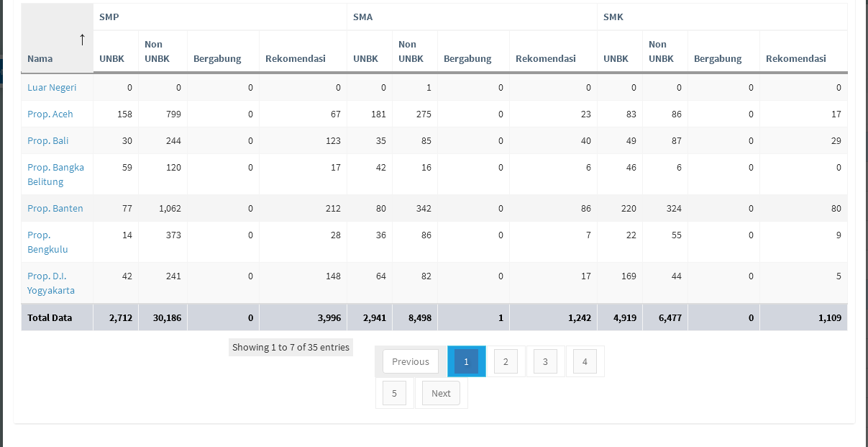Click the SMK group column header
The width and height of the screenshot is (868, 447).
613,17
